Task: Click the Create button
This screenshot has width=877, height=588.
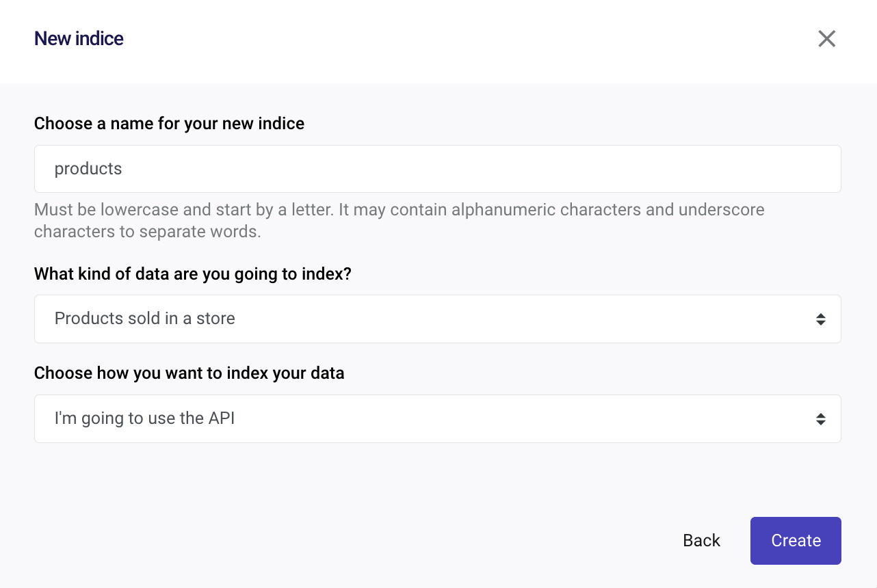Action: point(796,541)
